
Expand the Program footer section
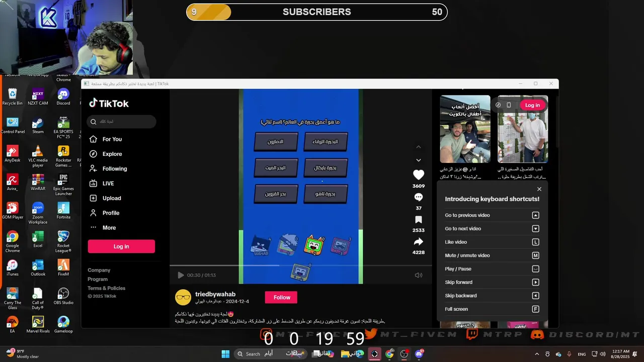tap(98, 279)
